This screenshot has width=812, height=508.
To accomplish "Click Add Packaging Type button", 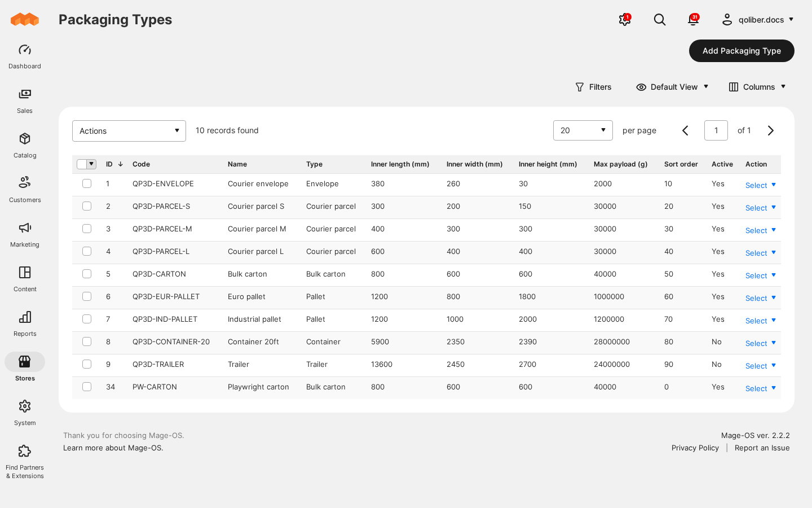I will point(742,51).
